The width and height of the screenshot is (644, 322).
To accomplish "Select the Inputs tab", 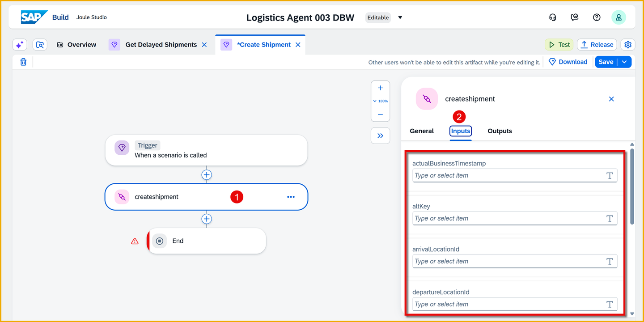I will point(461,131).
